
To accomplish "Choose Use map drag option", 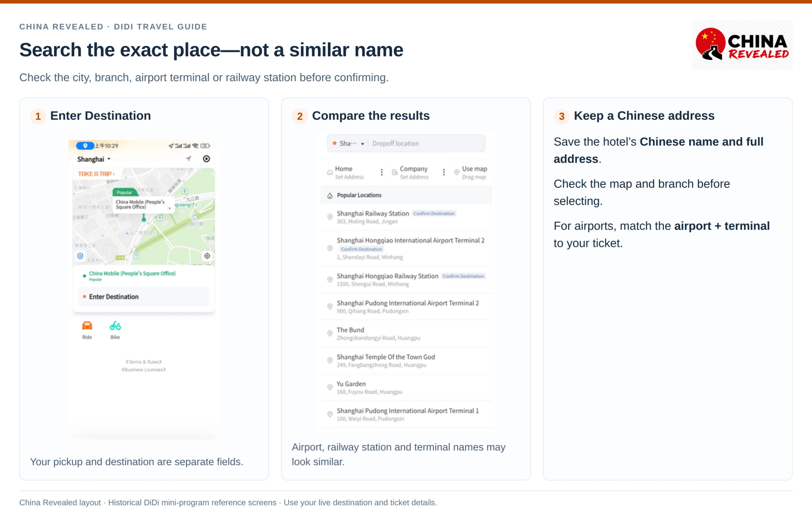I will coord(470,172).
